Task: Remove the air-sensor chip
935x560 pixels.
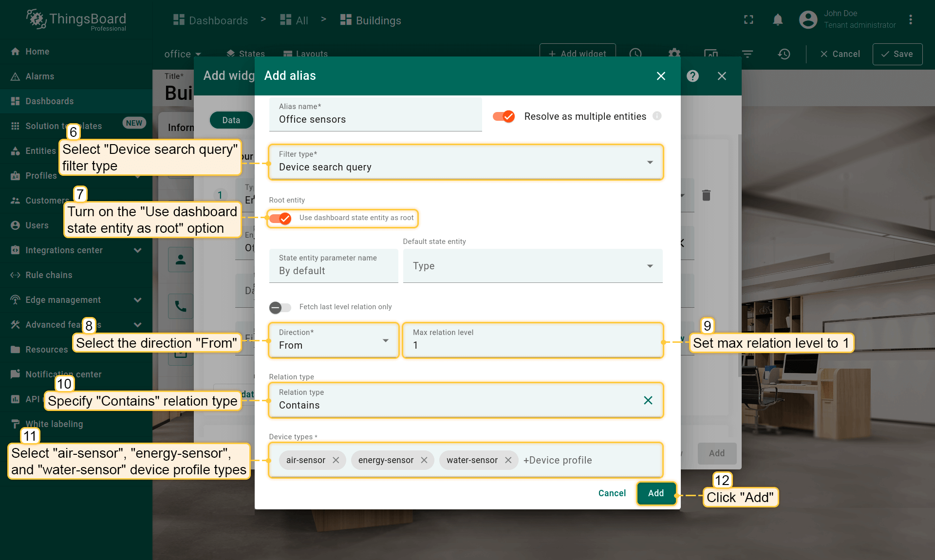Action: pyautogui.click(x=336, y=460)
